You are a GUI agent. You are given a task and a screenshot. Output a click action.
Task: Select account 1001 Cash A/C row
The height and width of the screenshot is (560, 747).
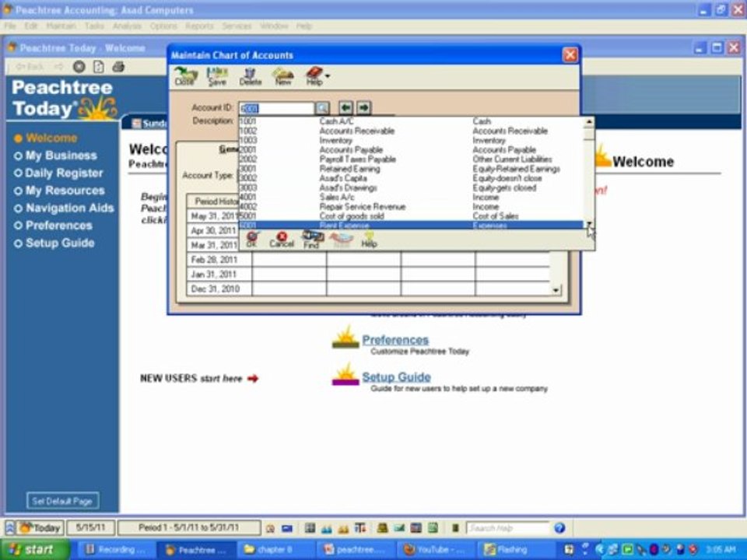click(x=411, y=121)
